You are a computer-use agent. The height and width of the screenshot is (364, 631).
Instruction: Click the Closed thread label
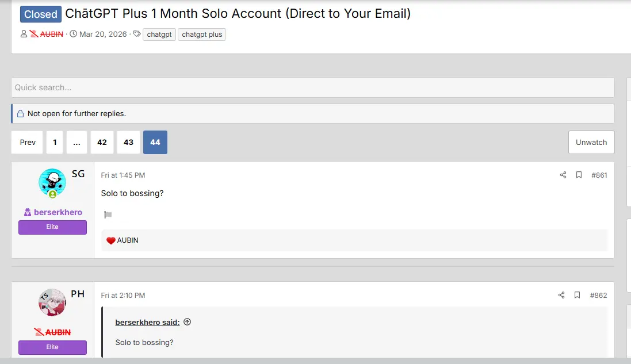click(x=41, y=14)
